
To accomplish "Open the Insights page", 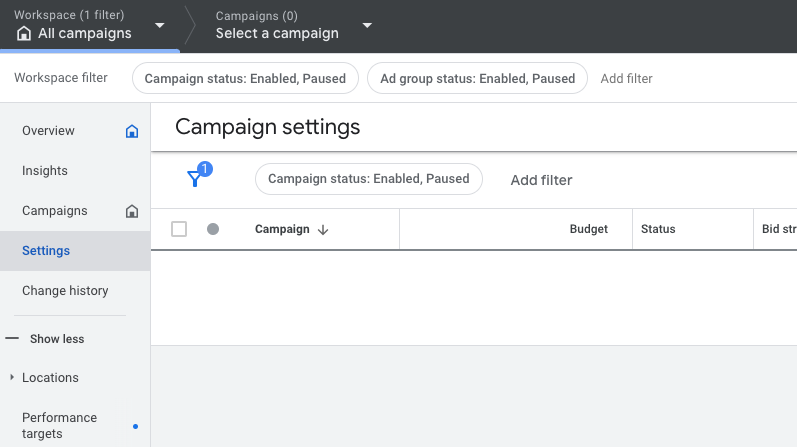I will [x=45, y=171].
